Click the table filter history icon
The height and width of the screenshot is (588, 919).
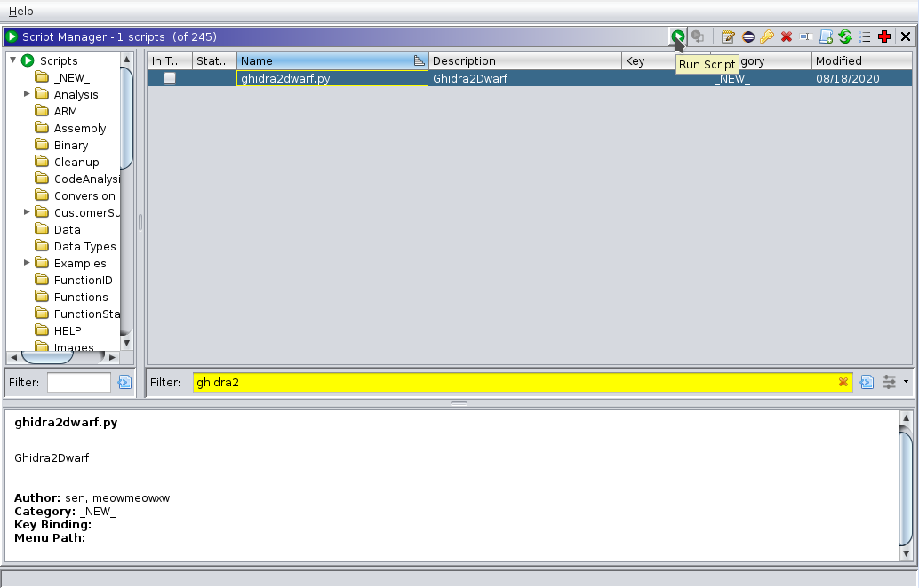tap(867, 383)
